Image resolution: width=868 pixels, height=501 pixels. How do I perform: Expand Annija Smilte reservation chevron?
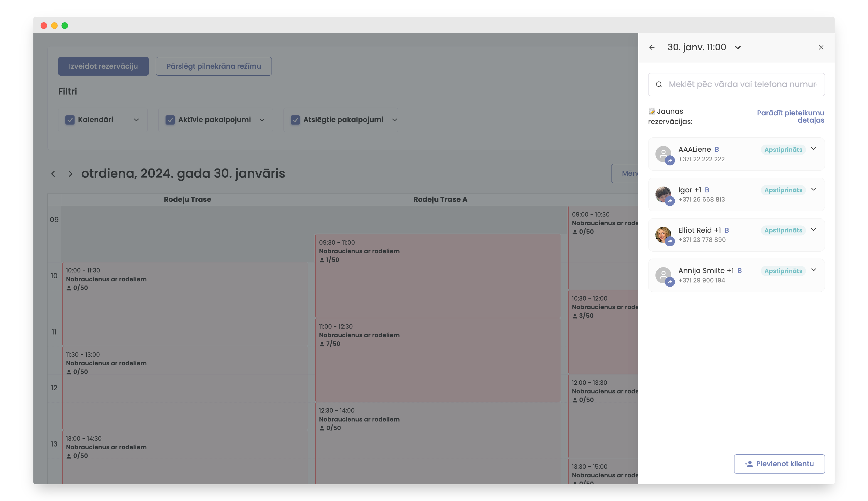(813, 270)
